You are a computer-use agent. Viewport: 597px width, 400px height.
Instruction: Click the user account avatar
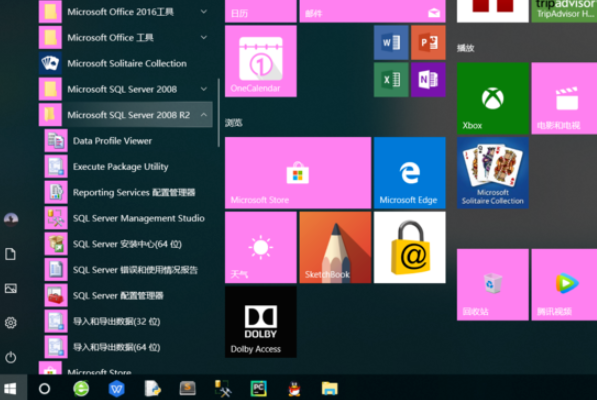point(11,220)
